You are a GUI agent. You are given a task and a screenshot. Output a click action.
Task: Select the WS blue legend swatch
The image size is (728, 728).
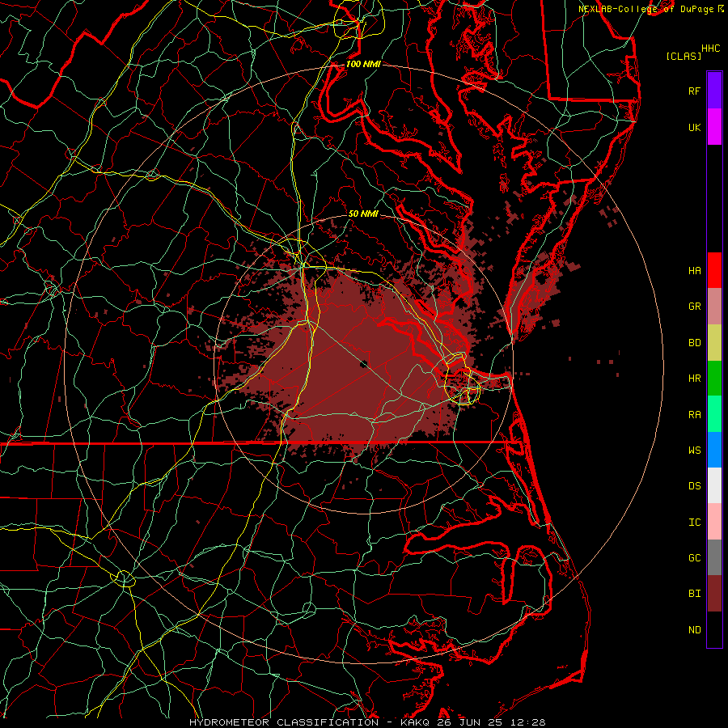click(714, 450)
